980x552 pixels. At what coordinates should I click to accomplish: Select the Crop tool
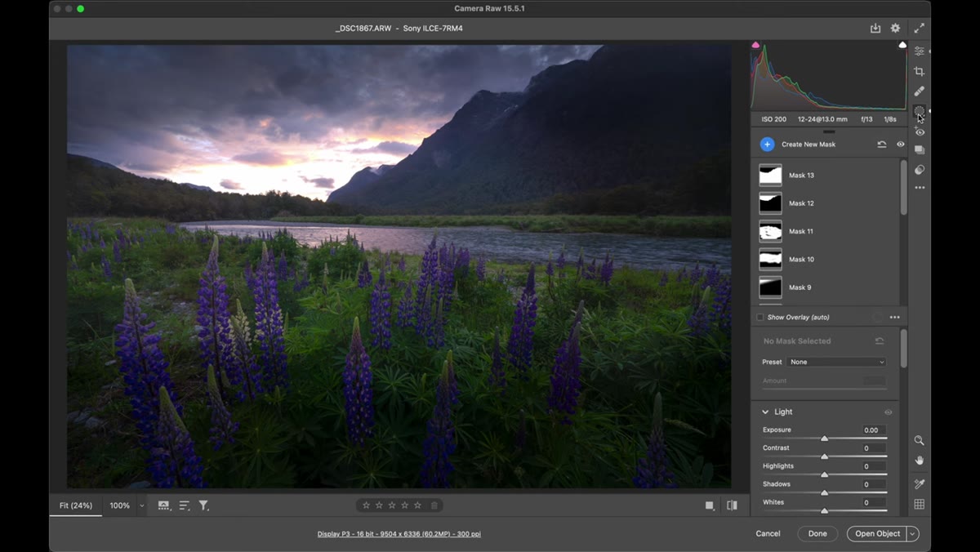(920, 71)
